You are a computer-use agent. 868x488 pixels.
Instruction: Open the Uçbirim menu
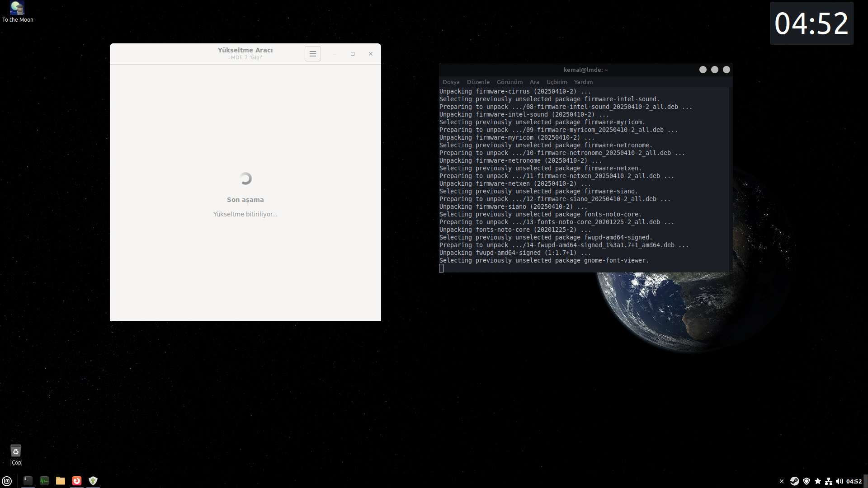pos(556,82)
